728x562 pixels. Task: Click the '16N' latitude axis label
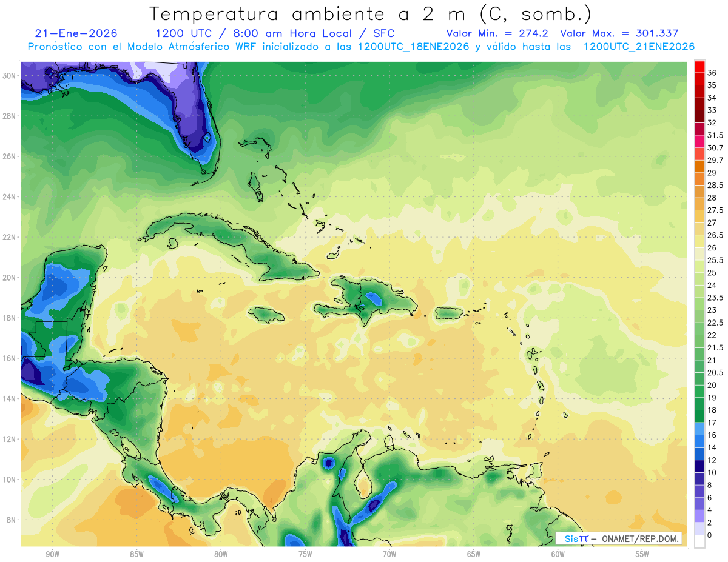(x=10, y=358)
